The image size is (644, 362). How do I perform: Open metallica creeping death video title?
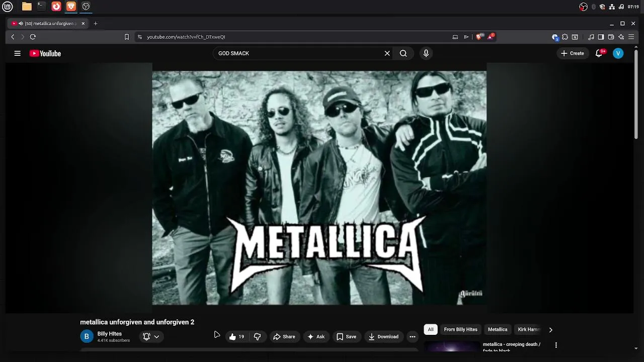tap(512, 347)
